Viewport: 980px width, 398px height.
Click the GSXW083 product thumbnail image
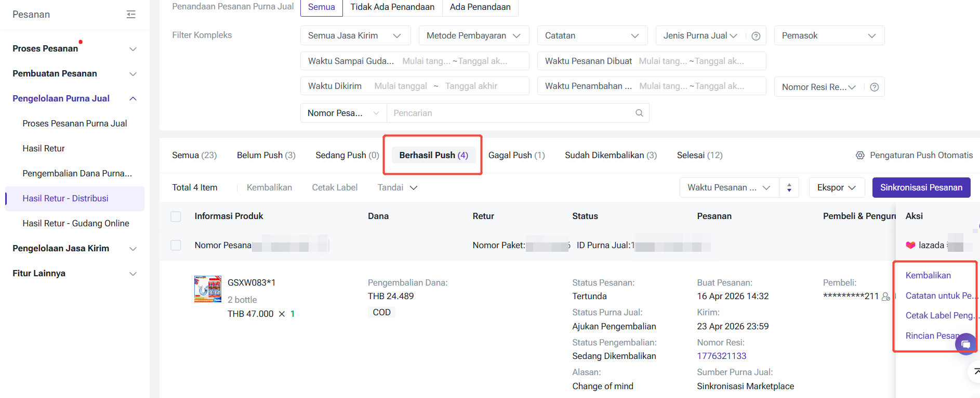pyautogui.click(x=208, y=289)
